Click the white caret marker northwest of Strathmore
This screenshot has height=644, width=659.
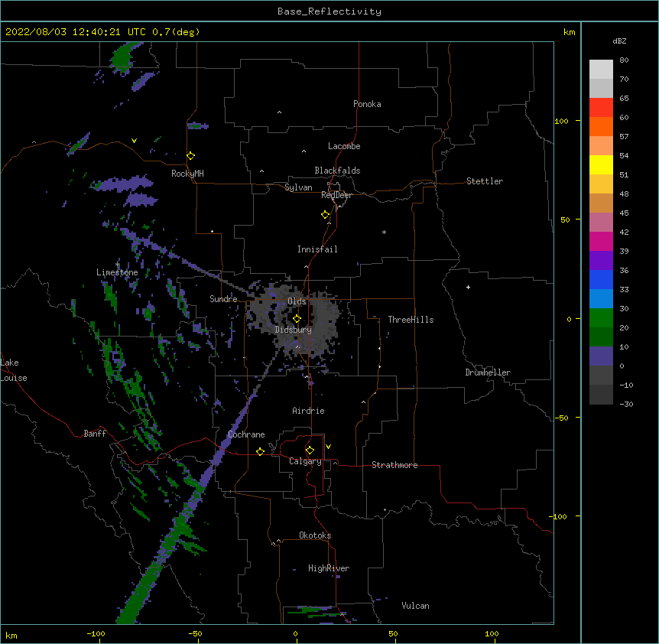[x=335, y=463]
